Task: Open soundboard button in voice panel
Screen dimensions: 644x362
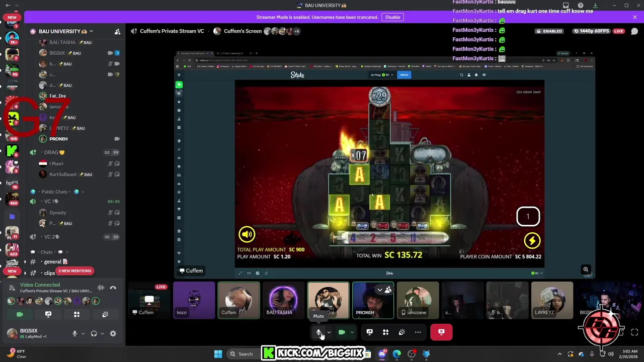Action: [105, 314]
